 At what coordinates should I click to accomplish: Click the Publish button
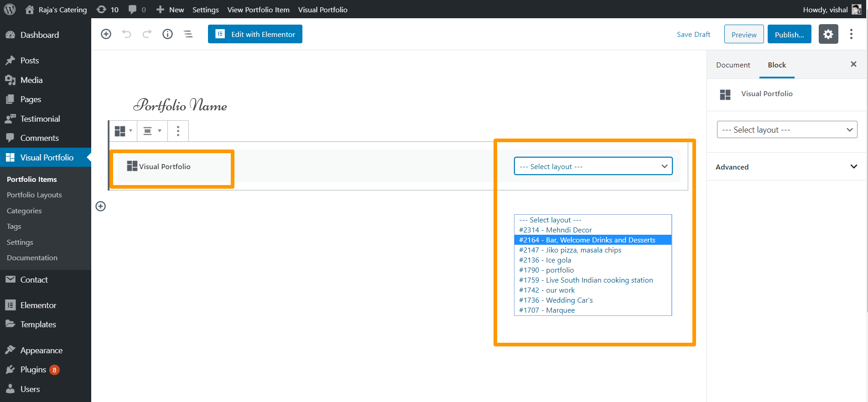pos(789,34)
